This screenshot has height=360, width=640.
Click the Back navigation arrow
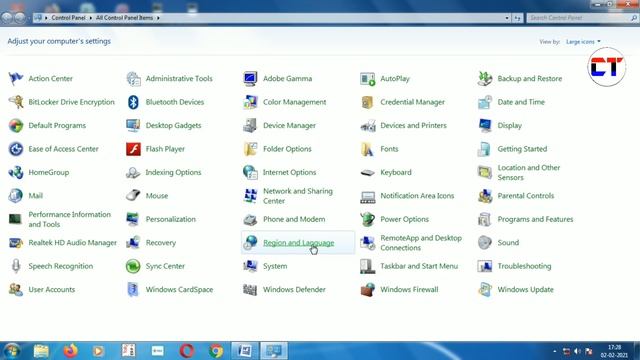point(7,18)
